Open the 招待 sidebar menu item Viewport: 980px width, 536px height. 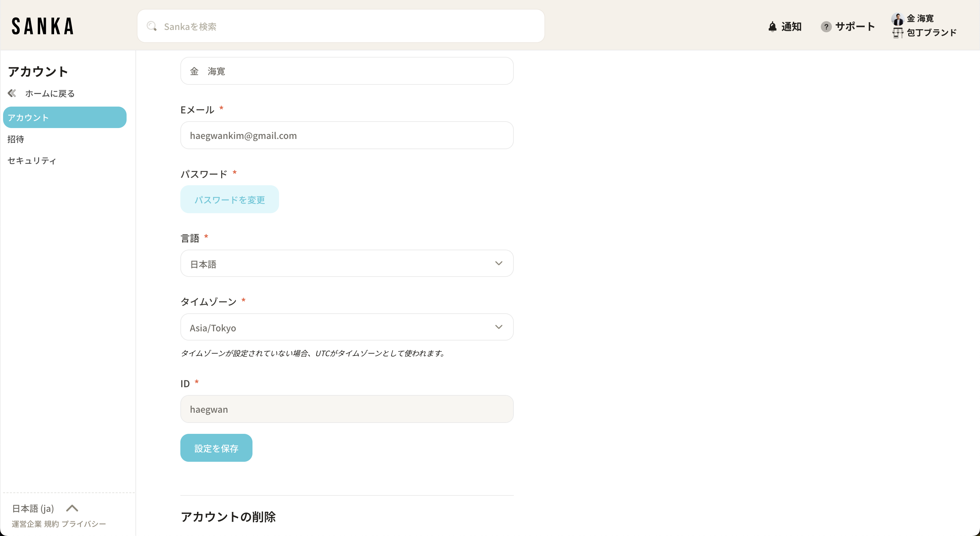pyautogui.click(x=16, y=139)
